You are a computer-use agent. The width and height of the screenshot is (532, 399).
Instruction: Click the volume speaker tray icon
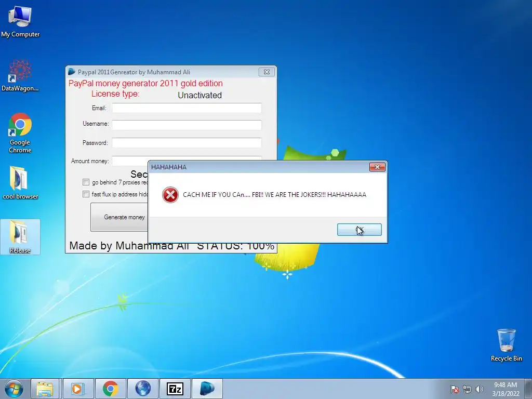tap(479, 389)
